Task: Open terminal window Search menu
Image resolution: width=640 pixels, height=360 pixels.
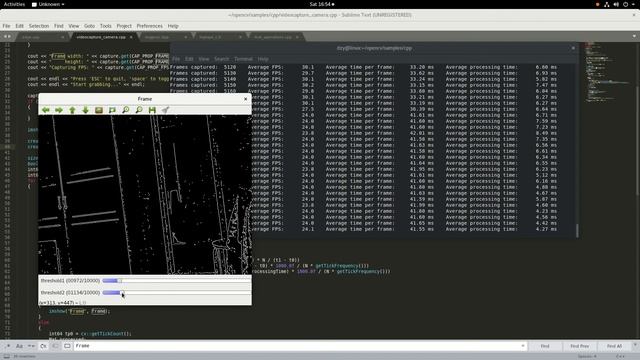Action: [x=222, y=59]
